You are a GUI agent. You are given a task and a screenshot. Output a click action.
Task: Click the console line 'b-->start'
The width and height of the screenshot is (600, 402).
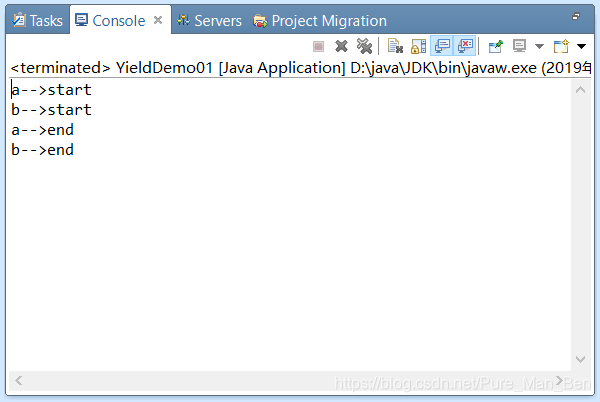[51, 110]
